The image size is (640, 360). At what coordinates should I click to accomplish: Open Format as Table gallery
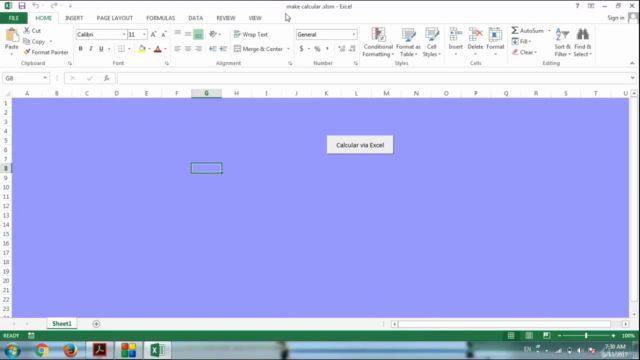(x=408, y=42)
